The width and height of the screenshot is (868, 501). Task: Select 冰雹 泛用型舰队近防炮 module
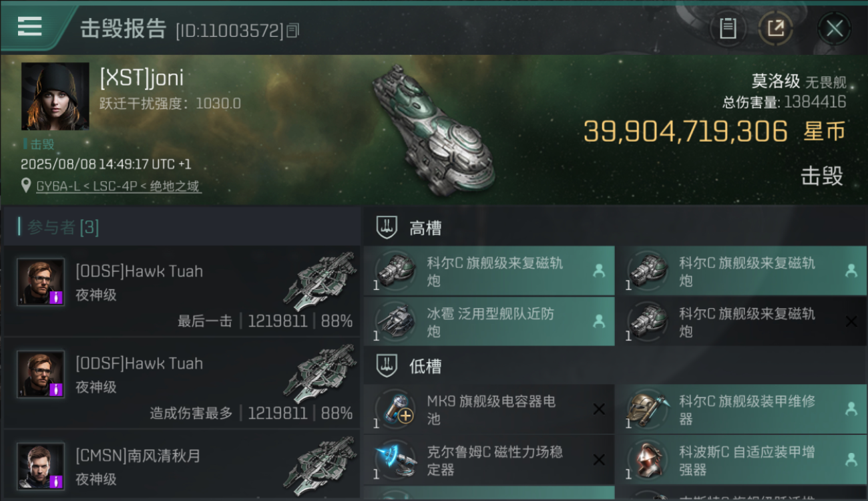pyautogui.click(x=489, y=322)
